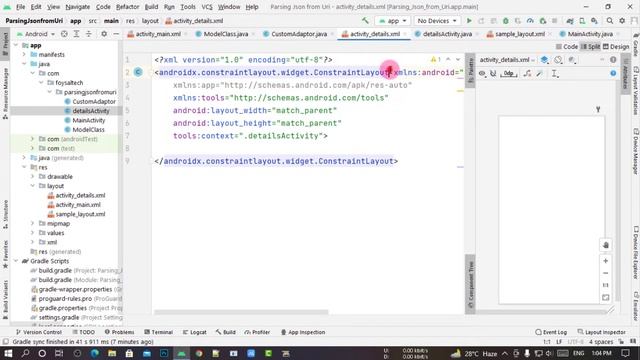Expand the mipmap folder
The image size is (640, 360).
[33, 223]
